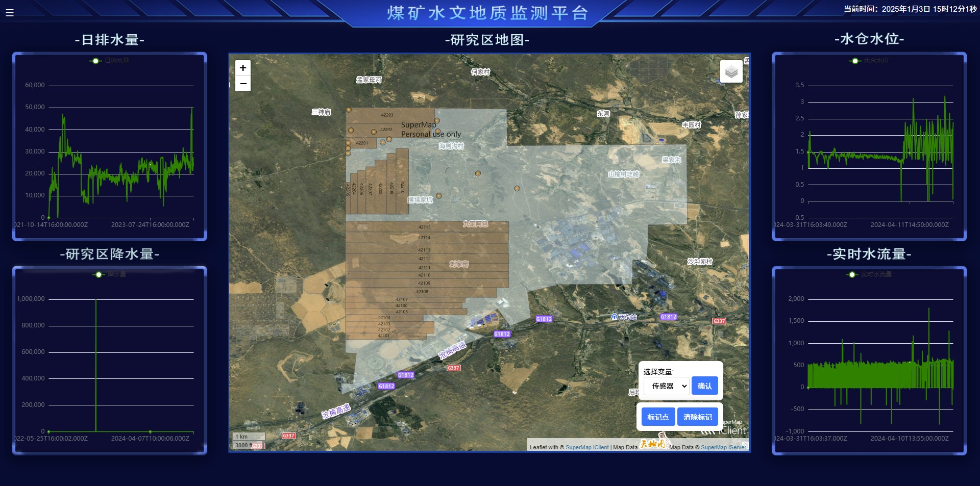Expand the 传感器 variable dropdown
Screen dimensions: 980x486
(666, 386)
